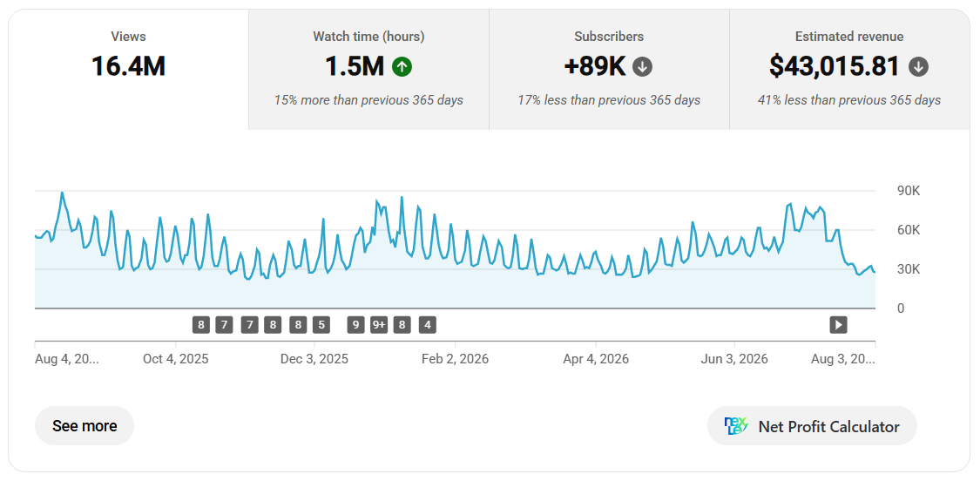Open the Net Profit Calculator
Image resolution: width=980 pixels, height=481 pixels.
coord(812,426)
